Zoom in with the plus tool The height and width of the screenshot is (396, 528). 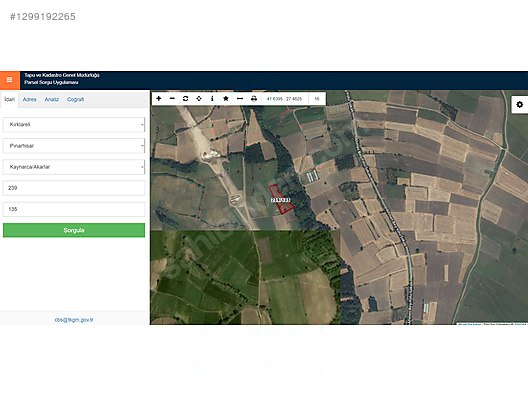[159, 99]
